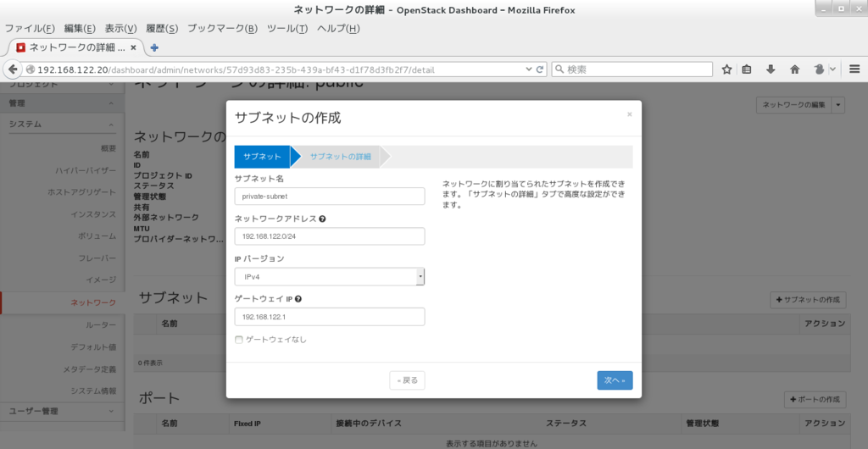Open ハイパーバイザー in the sidebar
Image resolution: width=868 pixels, height=449 pixels.
click(x=86, y=170)
